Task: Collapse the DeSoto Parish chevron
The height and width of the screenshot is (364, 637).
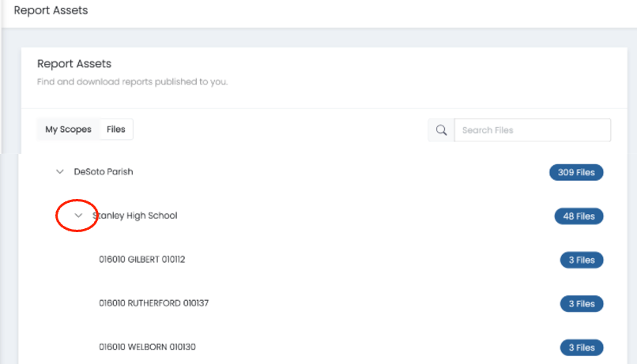Action: [x=59, y=171]
